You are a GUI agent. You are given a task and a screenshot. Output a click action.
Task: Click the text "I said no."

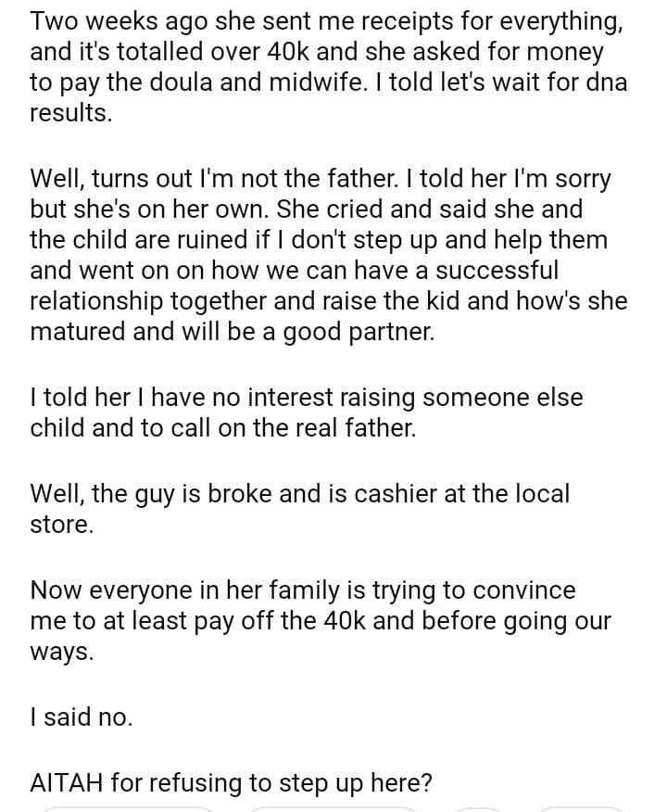point(82,717)
